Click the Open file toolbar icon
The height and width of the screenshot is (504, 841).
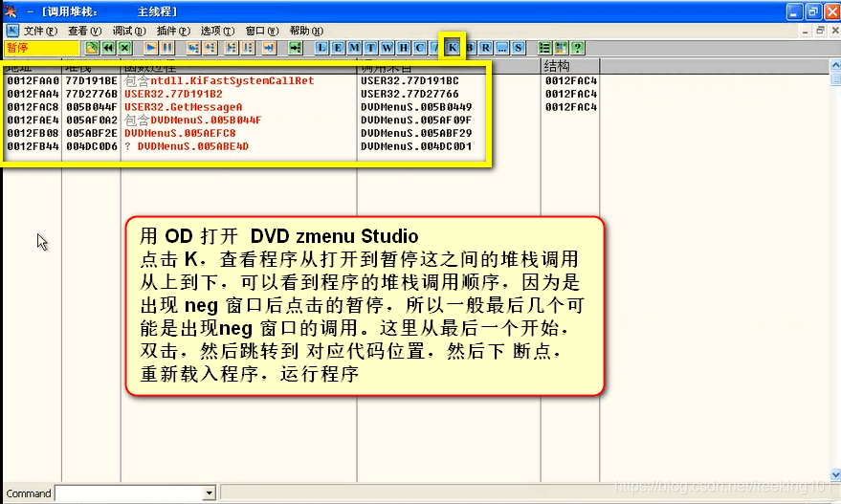click(92, 48)
